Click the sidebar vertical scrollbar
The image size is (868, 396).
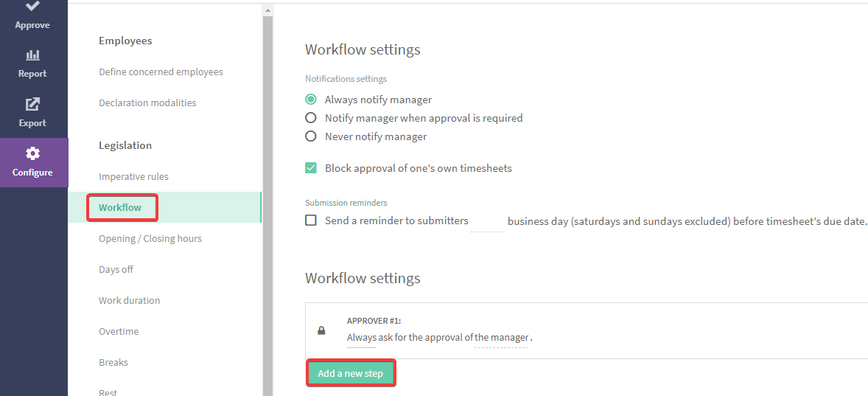(268, 205)
